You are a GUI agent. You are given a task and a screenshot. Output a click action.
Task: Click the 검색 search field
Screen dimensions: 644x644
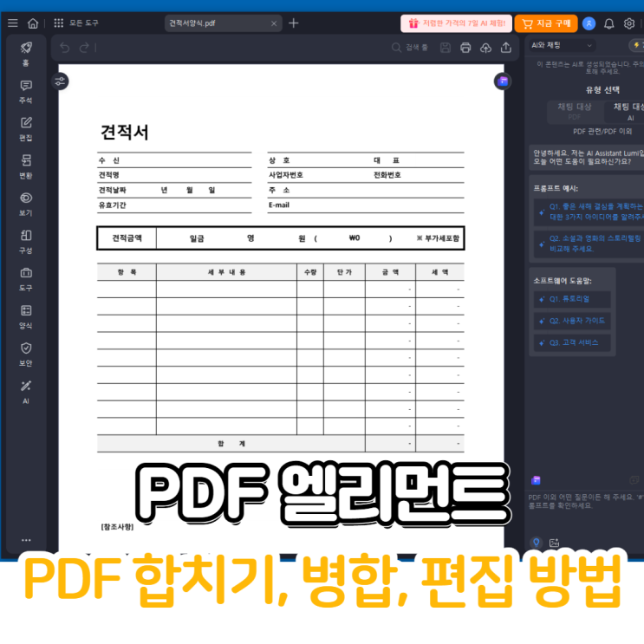coord(409,48)
